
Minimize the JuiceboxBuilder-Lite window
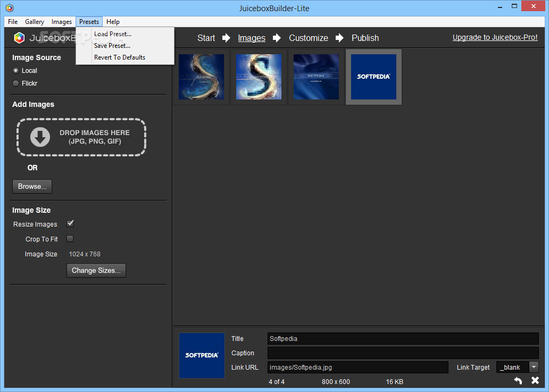tap(500, 6)
